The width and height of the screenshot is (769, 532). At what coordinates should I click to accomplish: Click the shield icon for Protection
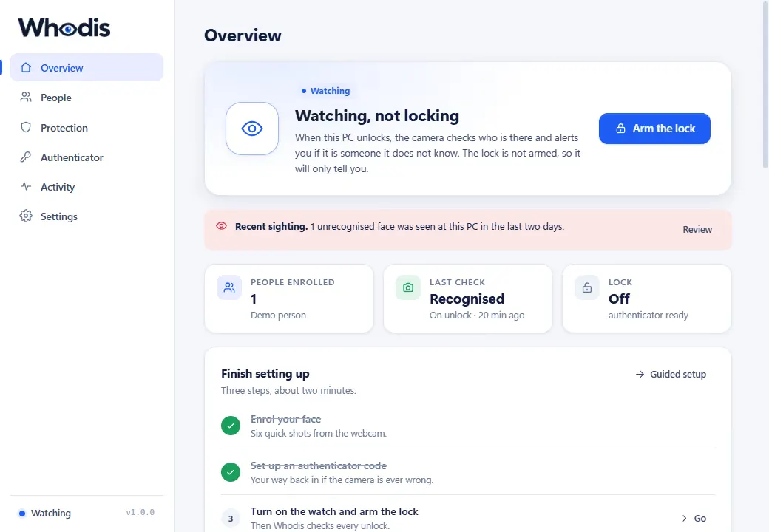point(26,127)
